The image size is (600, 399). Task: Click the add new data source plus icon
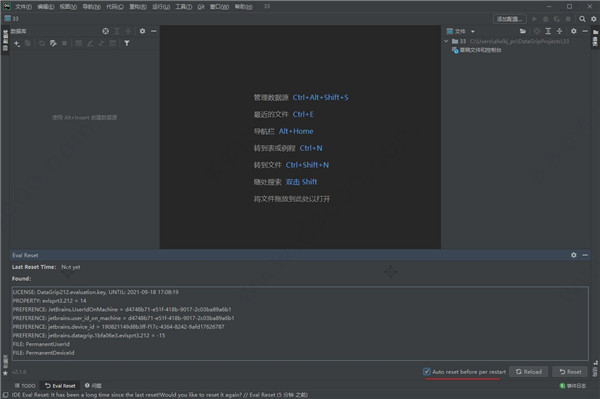click(x=17, y=44)
